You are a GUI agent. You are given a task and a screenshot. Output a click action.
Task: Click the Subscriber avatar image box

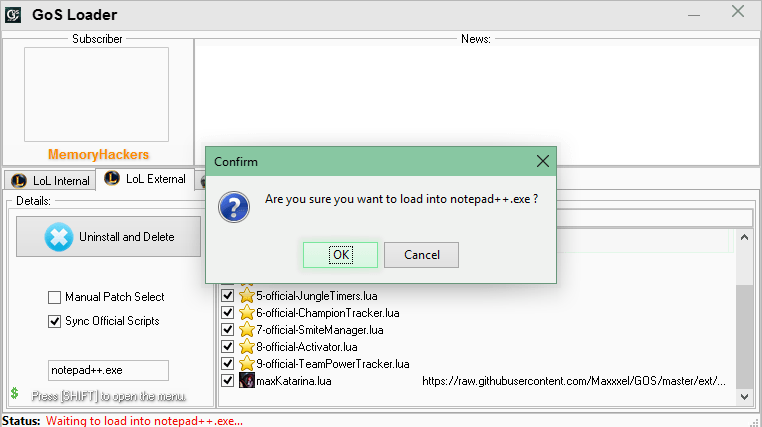(97, 95)
